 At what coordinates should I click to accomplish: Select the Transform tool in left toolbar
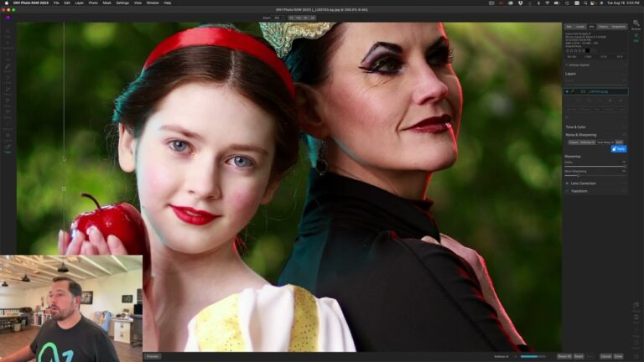8,44
